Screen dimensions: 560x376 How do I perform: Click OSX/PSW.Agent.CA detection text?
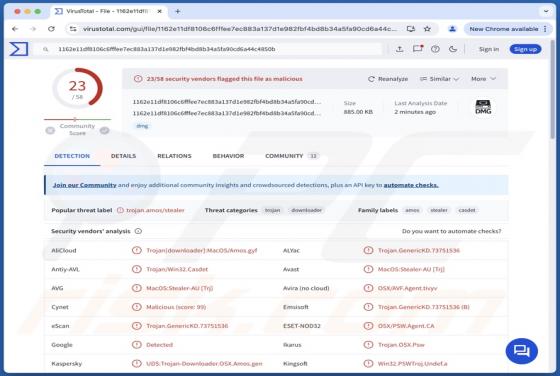[x=406, y=326]
